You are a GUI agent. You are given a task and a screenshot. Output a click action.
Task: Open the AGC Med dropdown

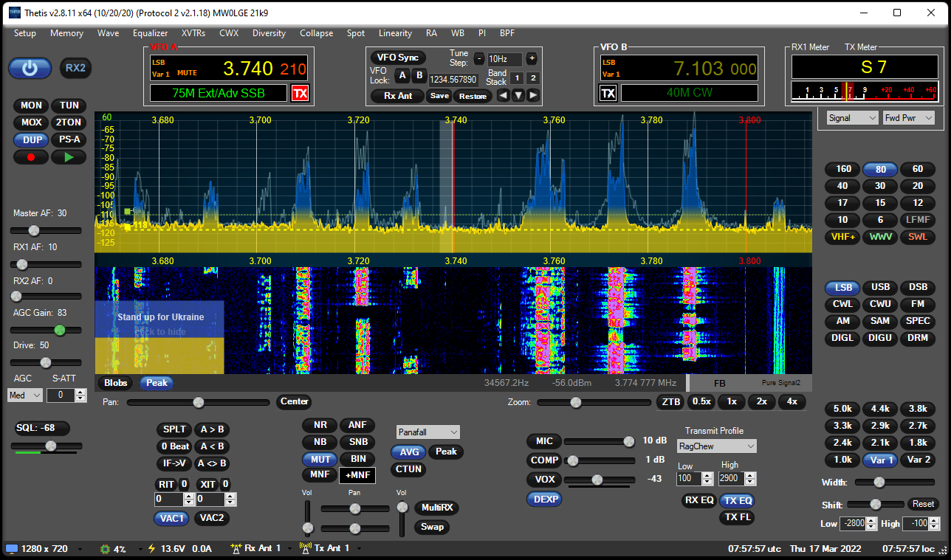click(25, 395)
